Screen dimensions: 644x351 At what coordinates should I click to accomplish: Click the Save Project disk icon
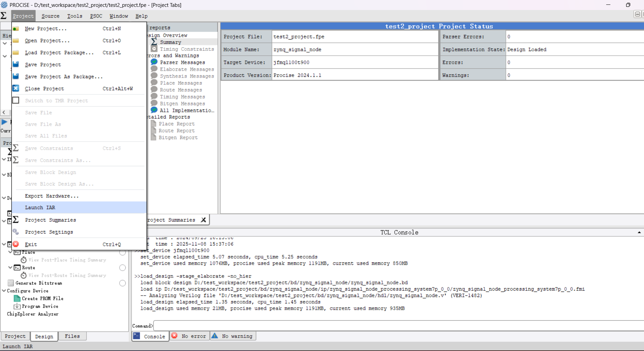[16, 64]
